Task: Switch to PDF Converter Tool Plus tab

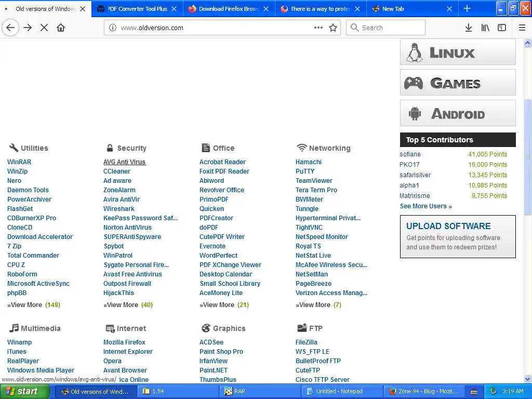Action: [137, 9]
